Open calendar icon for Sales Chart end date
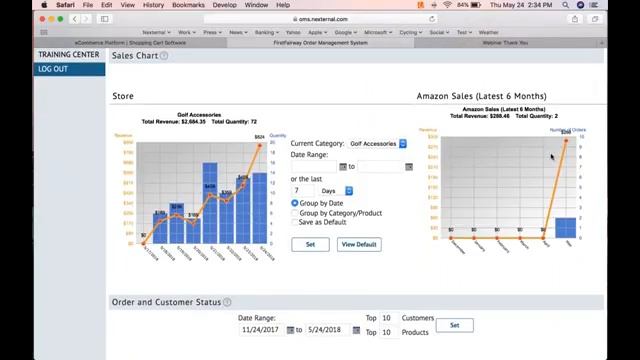The width and height of the screenshot is (640, 360). point(409,167)
